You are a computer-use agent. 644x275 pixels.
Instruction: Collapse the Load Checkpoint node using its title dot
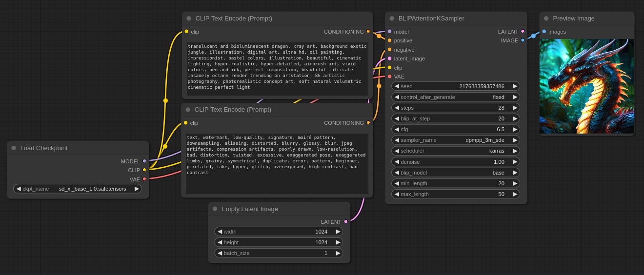click(x=14, y=148)
